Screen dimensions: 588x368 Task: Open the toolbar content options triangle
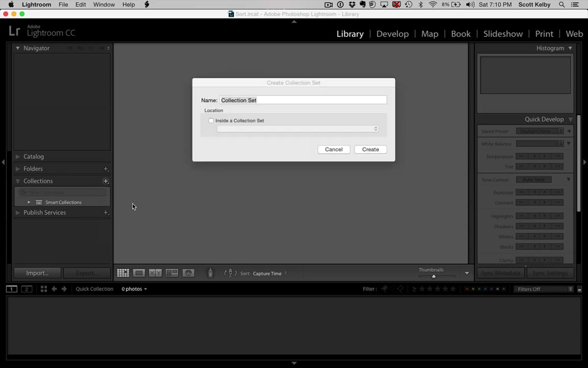click(x=466, y=273)
